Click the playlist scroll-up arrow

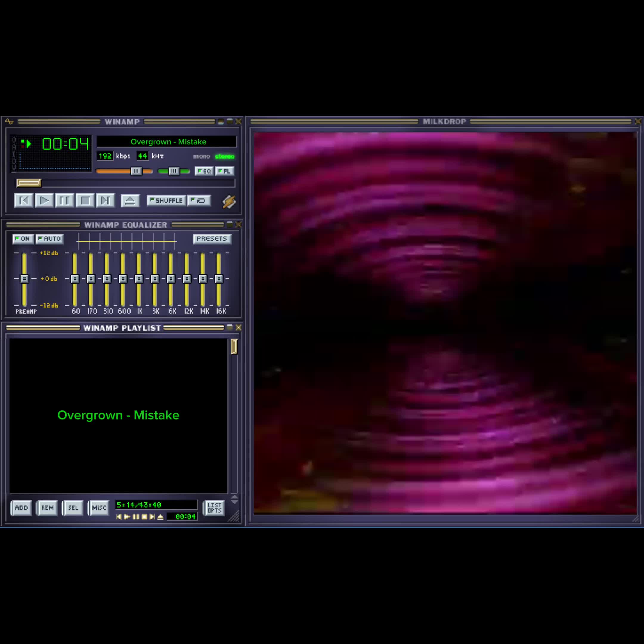click(x=234, y=497)
